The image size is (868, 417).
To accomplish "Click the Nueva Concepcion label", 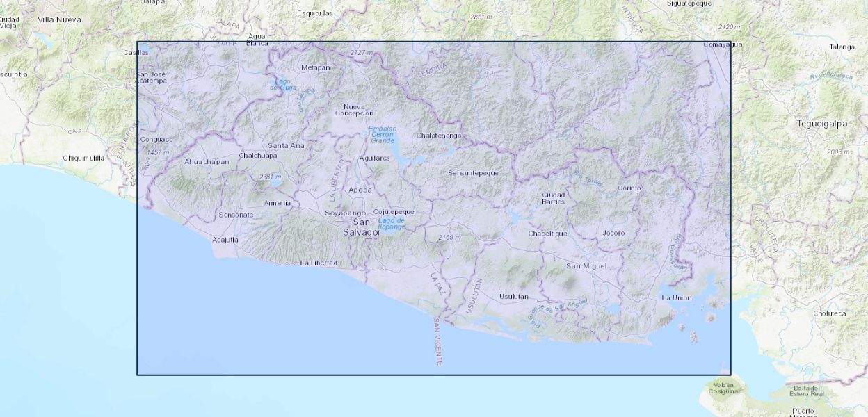I will click(x=354, y=110).
